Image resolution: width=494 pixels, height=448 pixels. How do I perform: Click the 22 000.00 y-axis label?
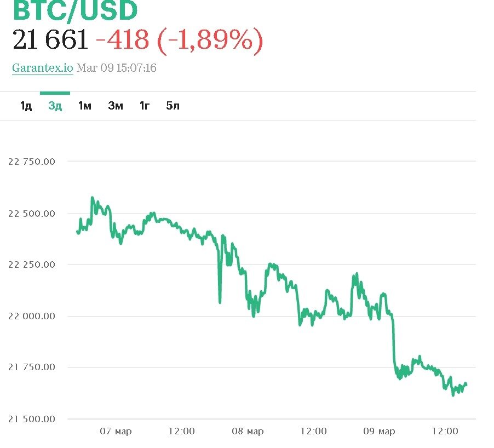pyautogui.click(x=32, y=316)
